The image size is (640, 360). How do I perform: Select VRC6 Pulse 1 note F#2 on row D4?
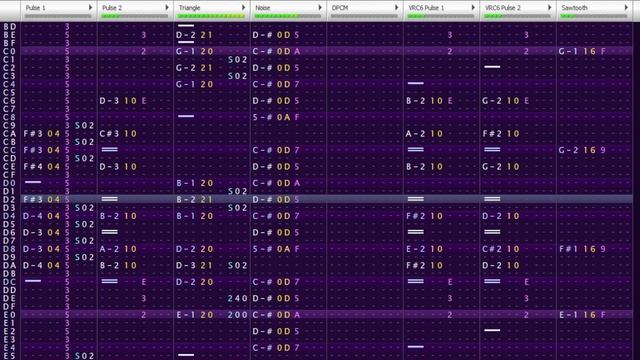(415, 216)
